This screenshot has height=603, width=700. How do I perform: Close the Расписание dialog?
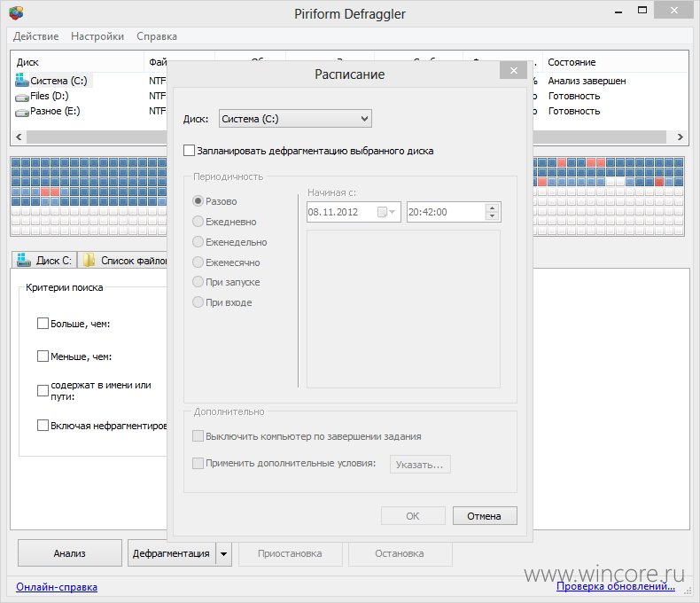[x=513, y=70]
